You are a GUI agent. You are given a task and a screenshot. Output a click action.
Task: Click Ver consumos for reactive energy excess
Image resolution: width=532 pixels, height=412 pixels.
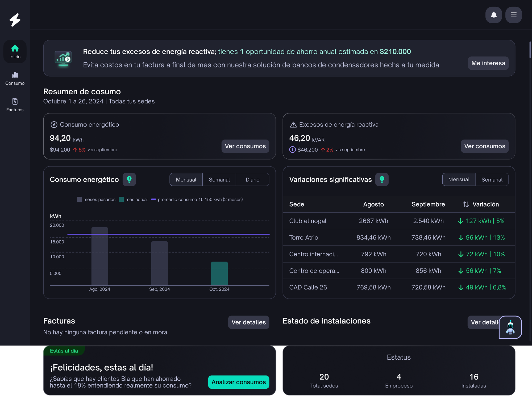484,146
